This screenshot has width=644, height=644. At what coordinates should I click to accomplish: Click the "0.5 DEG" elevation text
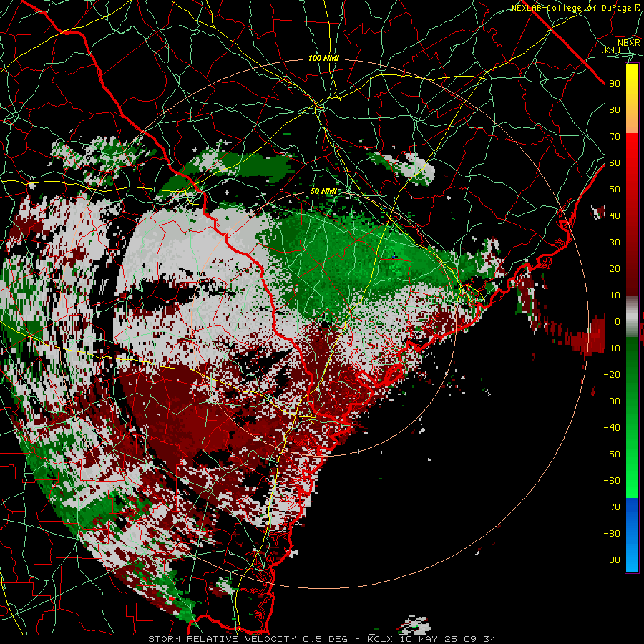pos(326,639)
